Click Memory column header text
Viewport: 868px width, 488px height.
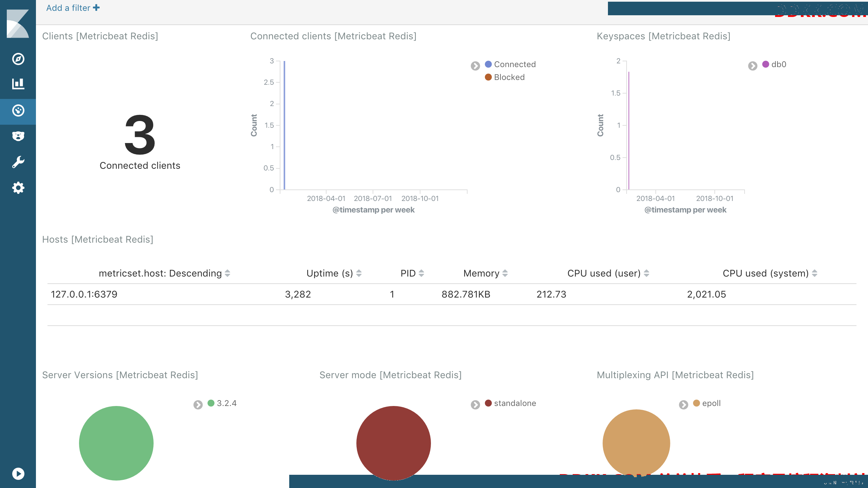481,273
